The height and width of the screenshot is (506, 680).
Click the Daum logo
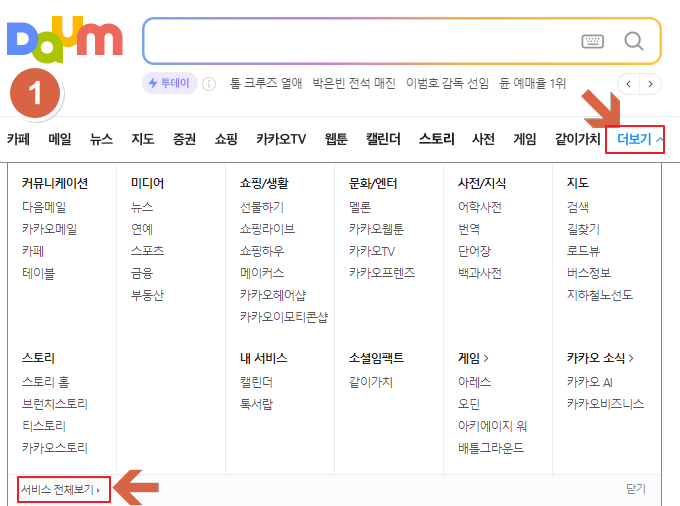65,40
